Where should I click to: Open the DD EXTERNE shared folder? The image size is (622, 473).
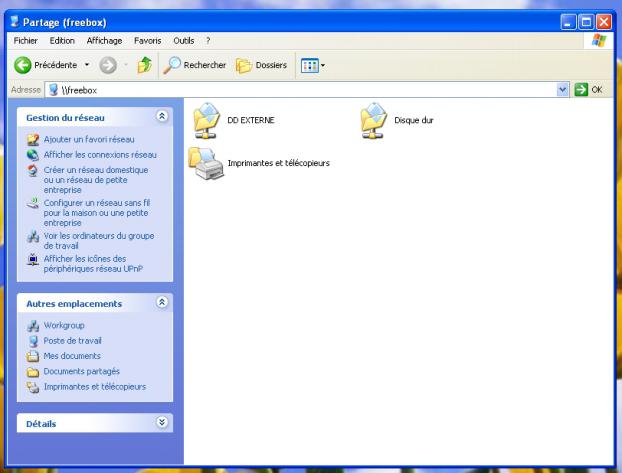coord(206,119)
